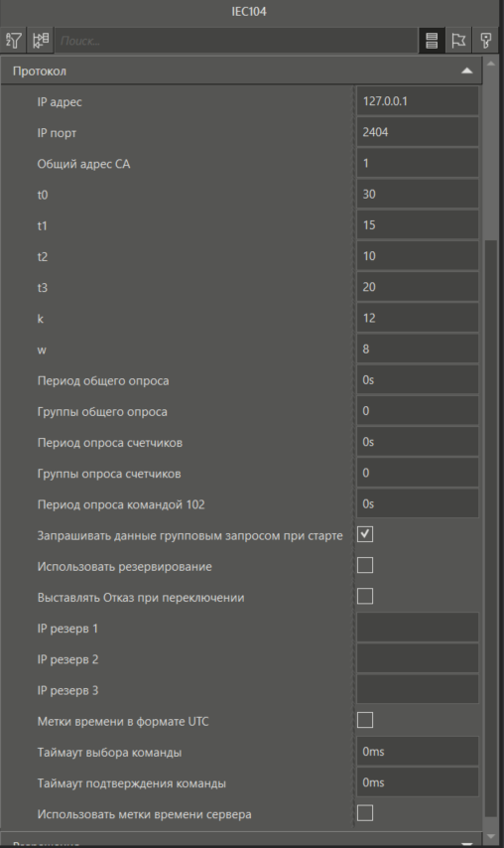Image resolution: width=504 pixels, height=848 pixels.
Task: Click the IP адрес field showing 127.0.0.1
Action: [x=418, y=101]
